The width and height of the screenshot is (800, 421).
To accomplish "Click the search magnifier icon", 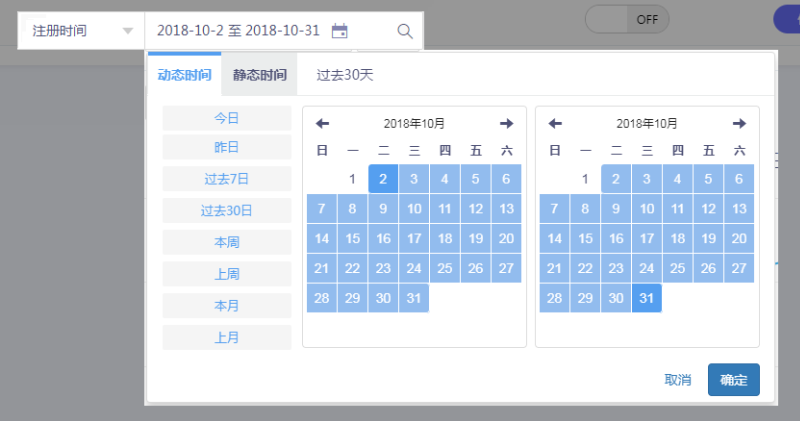I will [x=405, y=31].
